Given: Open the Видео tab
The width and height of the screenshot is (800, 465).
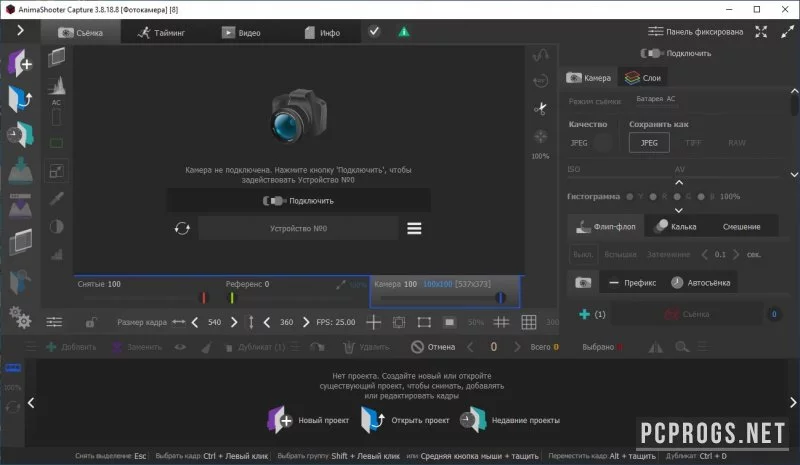Looking at the screenshot, I should [241, 33].
